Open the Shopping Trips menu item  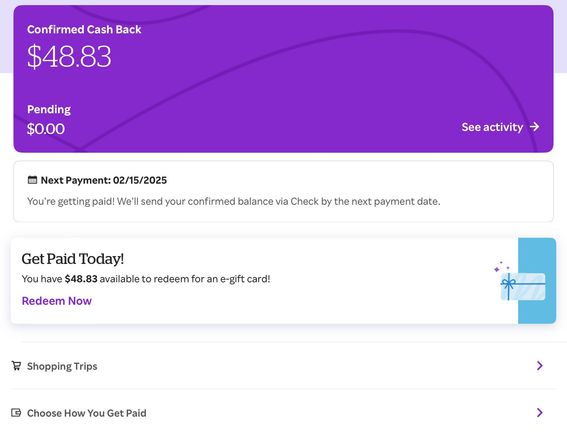coord(283,366)
